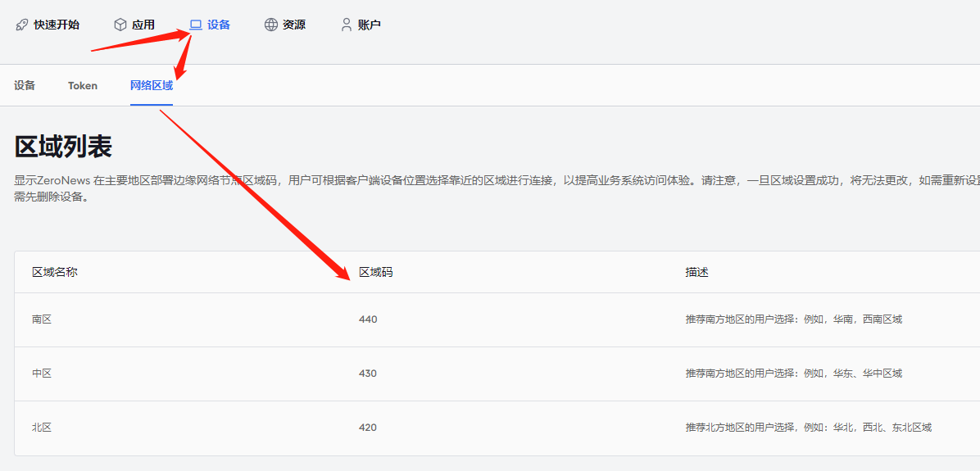Switch to the 设备 sub-tab
This screenshot has height=471, width=980.
[25, 85]
